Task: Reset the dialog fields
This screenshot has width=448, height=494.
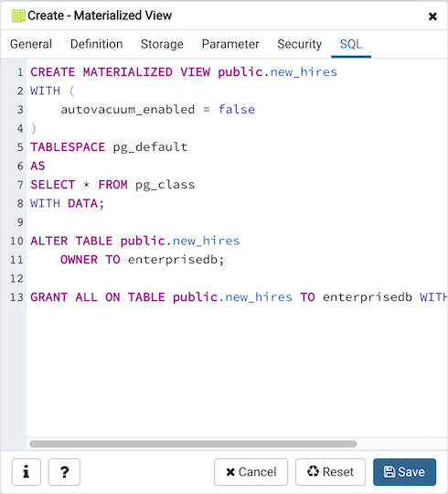Action: tap(330, 472)
